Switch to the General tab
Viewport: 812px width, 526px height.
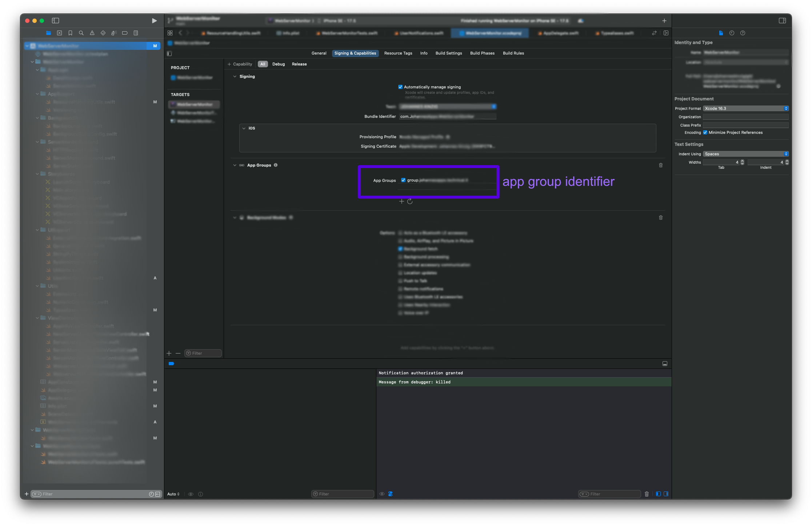click(x=319, y=53)
